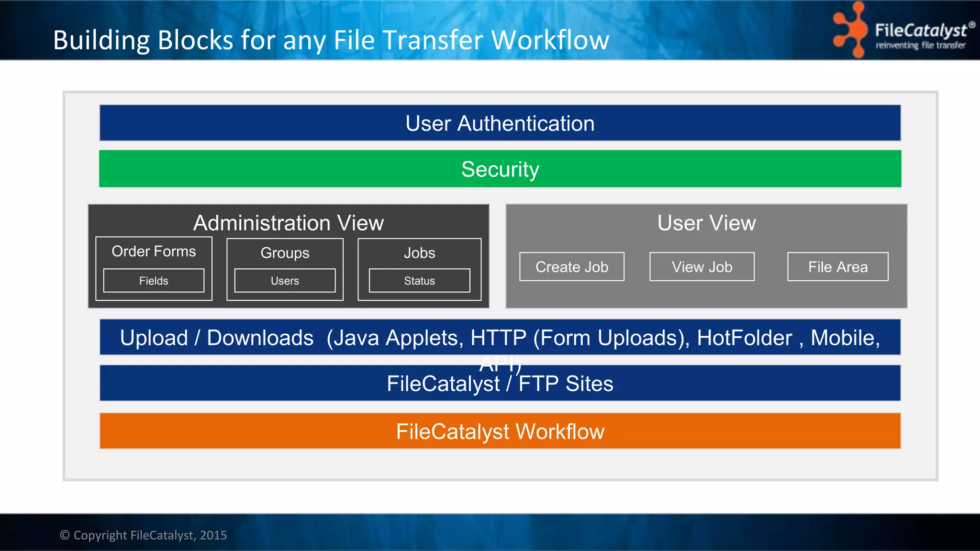Click the Status box under Jobs
Viewport: 980px width, 551px height.
[420, 281]
